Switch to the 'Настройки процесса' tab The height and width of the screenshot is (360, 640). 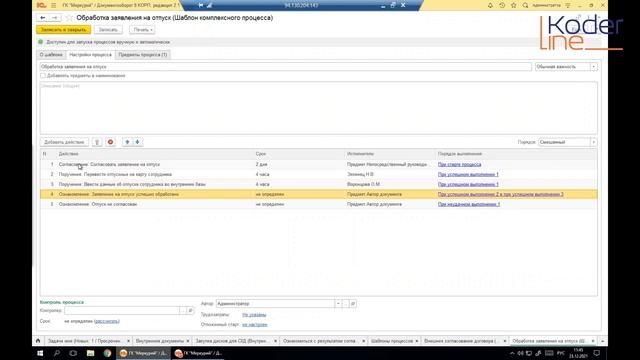pyautogui.click(x=90, y=55)
